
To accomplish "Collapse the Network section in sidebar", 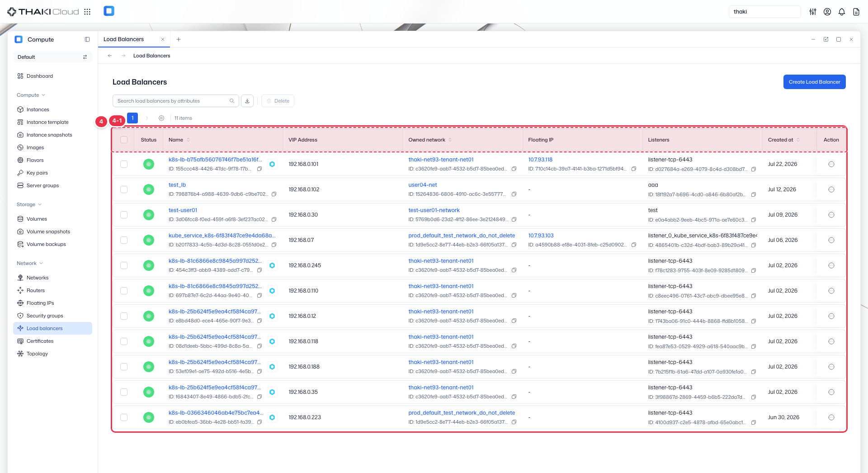I will coord(30,263).
